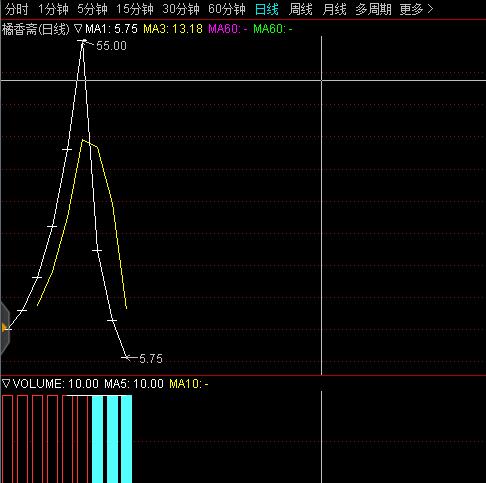486x483 pixels.
Task: Open the 15分钟 chart tab
Action: tap(135, 9)
